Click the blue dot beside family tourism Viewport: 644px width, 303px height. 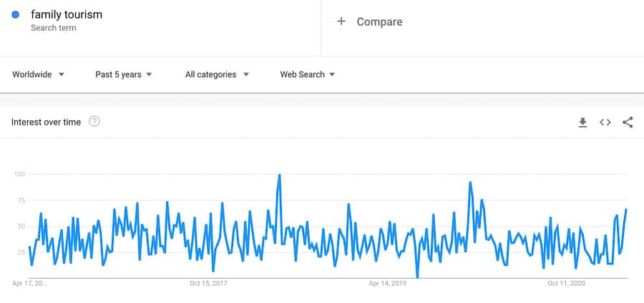[x=15, y=14]
